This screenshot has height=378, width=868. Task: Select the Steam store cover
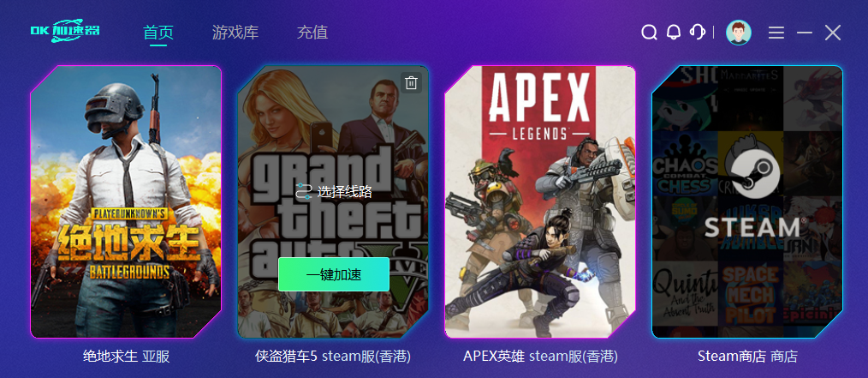[x=747, y=201]
